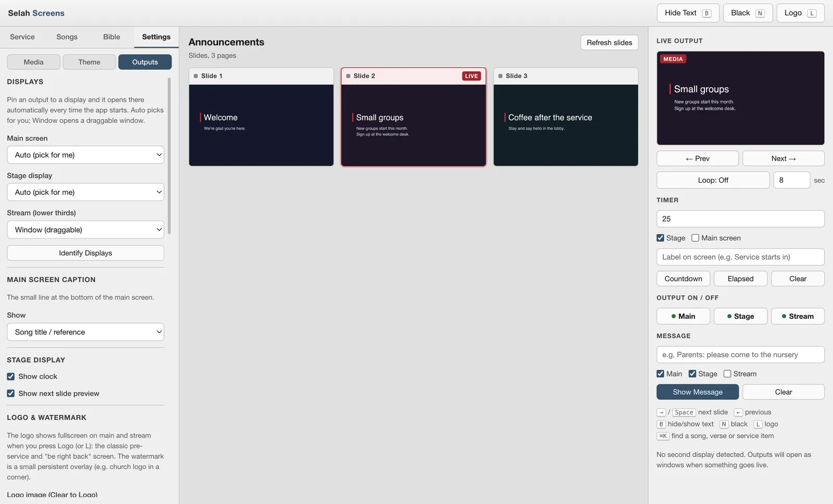Click Hide Text button
Viewport: 833px width, 504px height.
point(688,13)
